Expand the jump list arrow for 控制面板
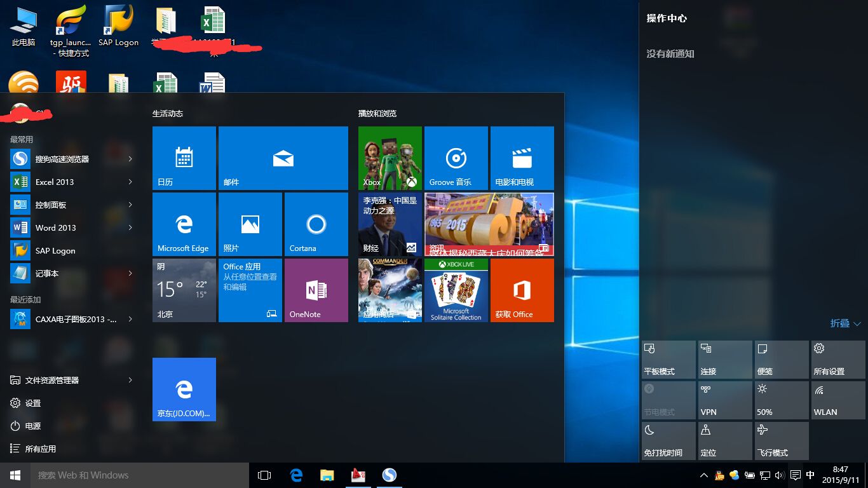Viewport: 868px width, 488px height. coord(130,205)
